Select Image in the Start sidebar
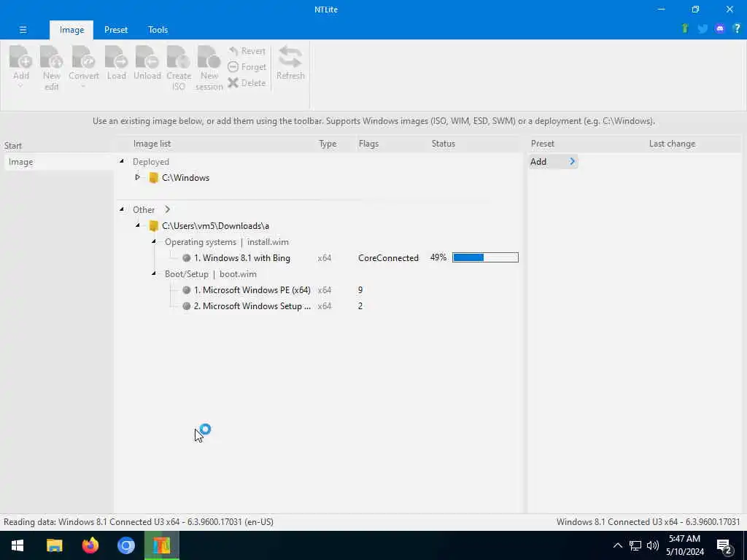Image resolution: width=747 pixels, height=560 pixels. 58,162
